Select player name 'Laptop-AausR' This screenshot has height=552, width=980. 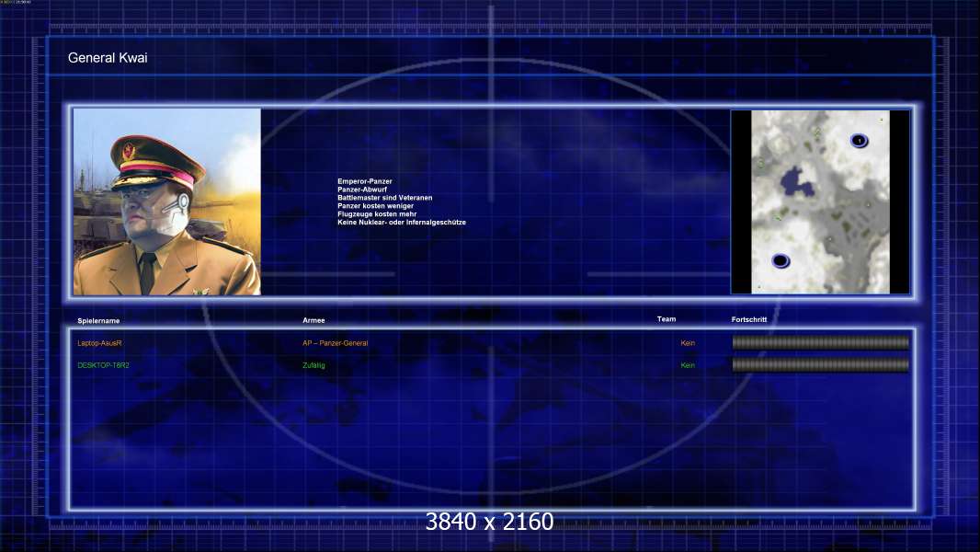click(99, 343)
